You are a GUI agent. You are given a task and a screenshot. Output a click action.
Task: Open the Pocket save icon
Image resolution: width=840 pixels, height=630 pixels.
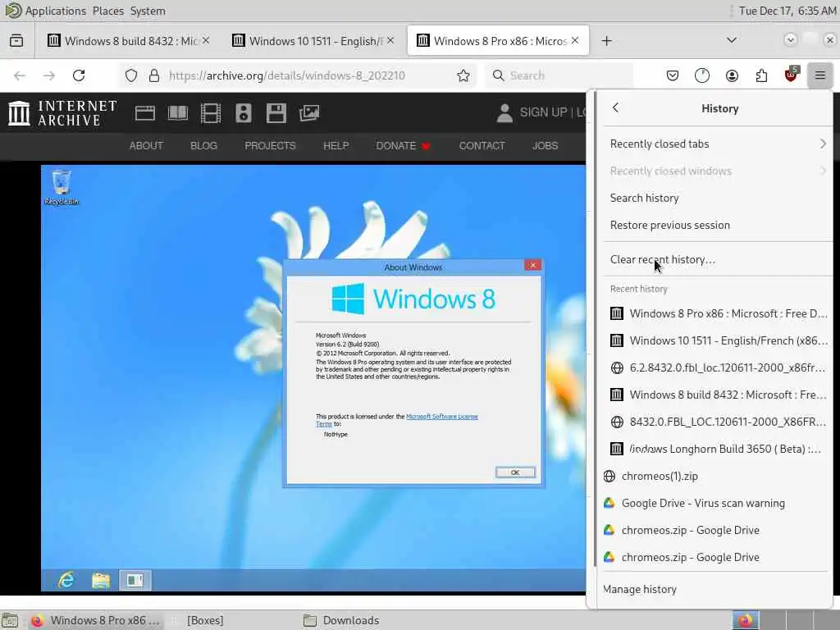click(673, 75)
